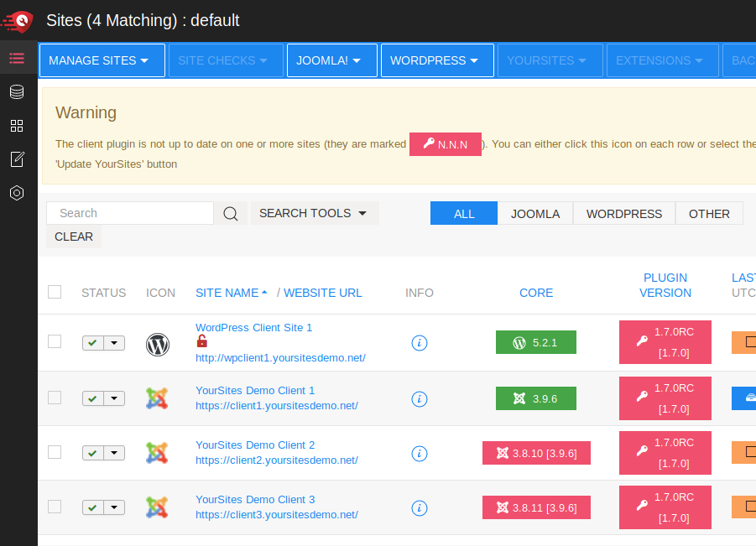Click the YourSites shield logo
The image size is (756, 546).
click(18, 21)
